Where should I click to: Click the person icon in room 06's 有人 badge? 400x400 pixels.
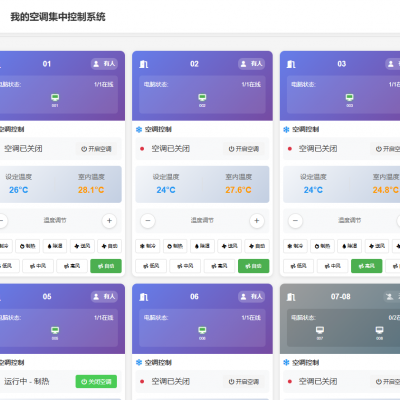(x=244, y=296)
